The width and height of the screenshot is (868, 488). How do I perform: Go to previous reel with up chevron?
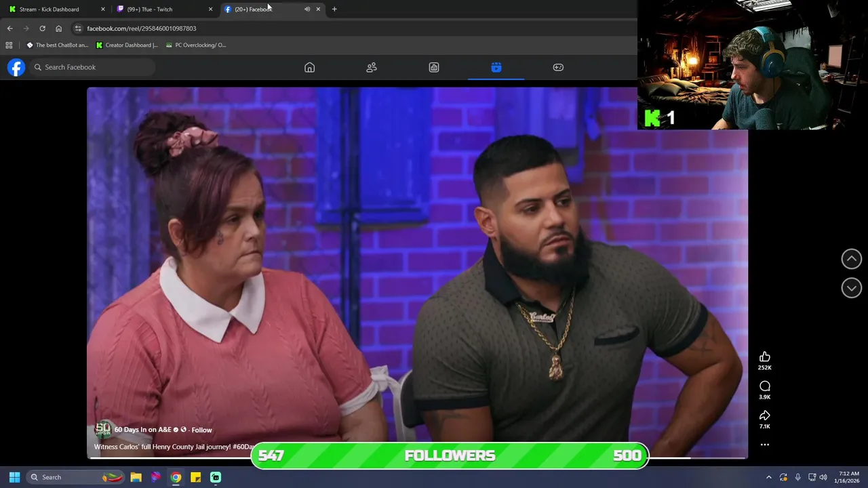852,258
